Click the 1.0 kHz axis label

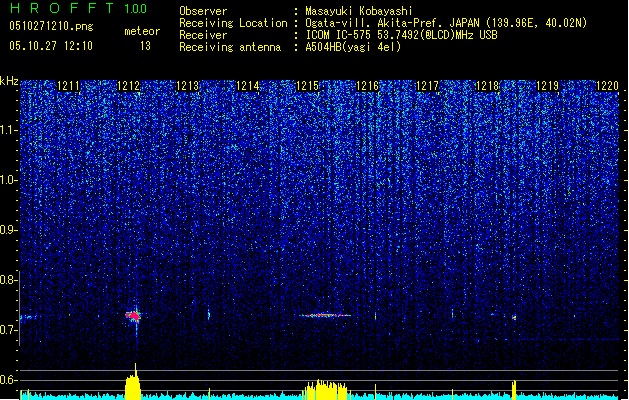(9, 180)
